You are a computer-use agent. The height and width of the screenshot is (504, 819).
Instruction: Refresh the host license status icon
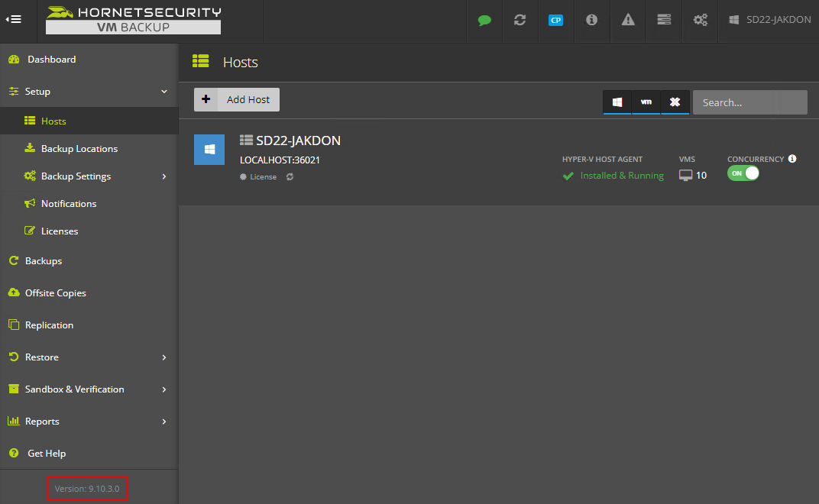click(x=290, y=177)
